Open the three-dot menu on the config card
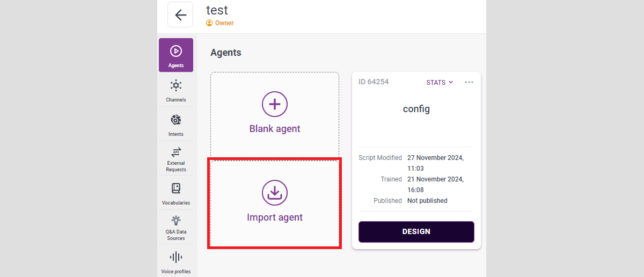The width and height of the screenshot is (644, 277). [x=469, y=82]
